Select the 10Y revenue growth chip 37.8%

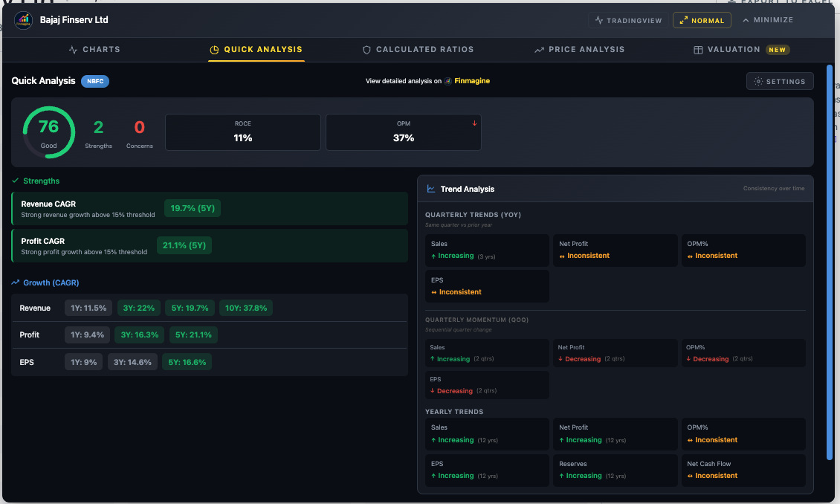[x=245, y=307]
